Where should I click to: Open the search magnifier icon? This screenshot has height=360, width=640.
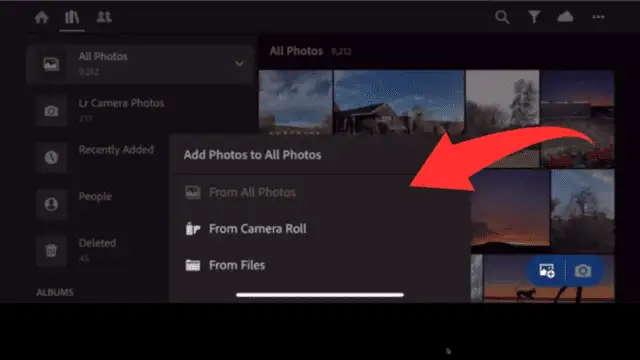(x=502, y=17)
